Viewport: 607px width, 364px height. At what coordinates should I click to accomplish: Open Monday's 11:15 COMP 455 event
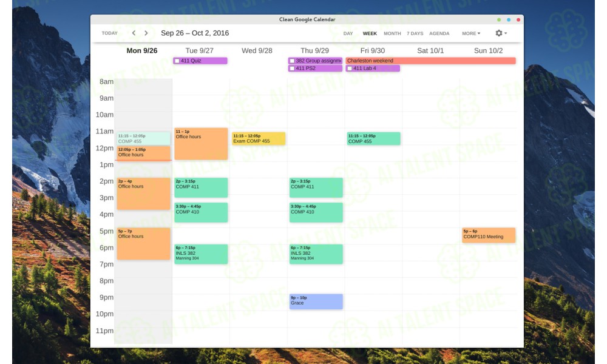pos(144,138)
